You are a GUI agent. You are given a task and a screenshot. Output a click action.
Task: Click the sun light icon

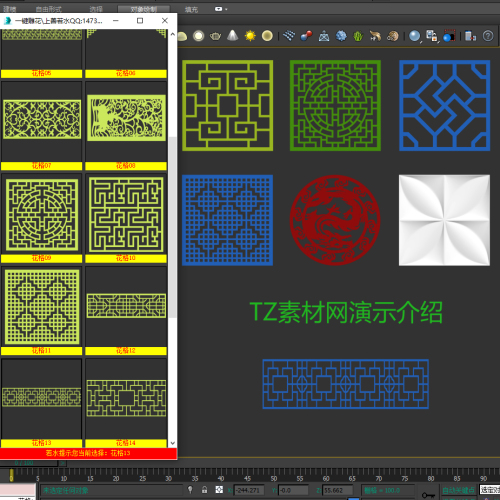point(250,36)
